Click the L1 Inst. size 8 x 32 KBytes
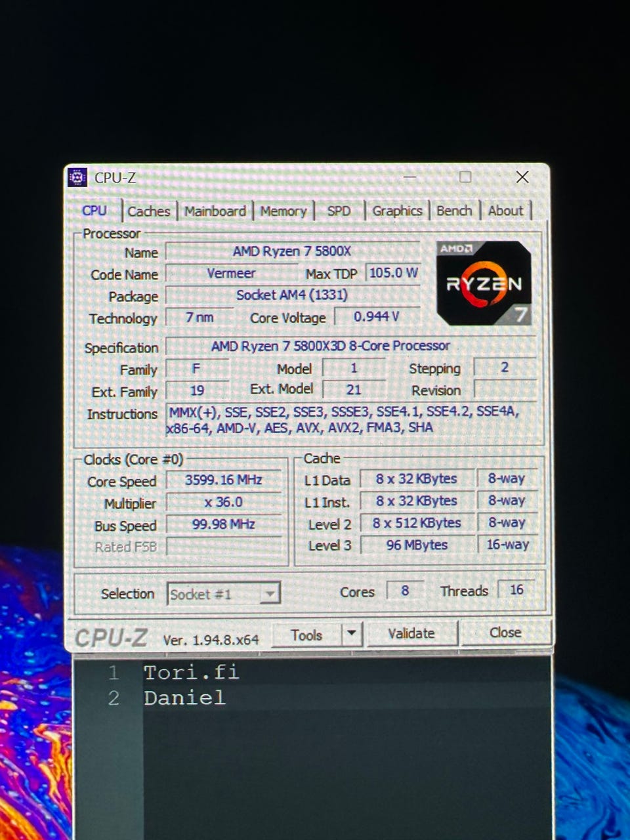 click(417, 501)
